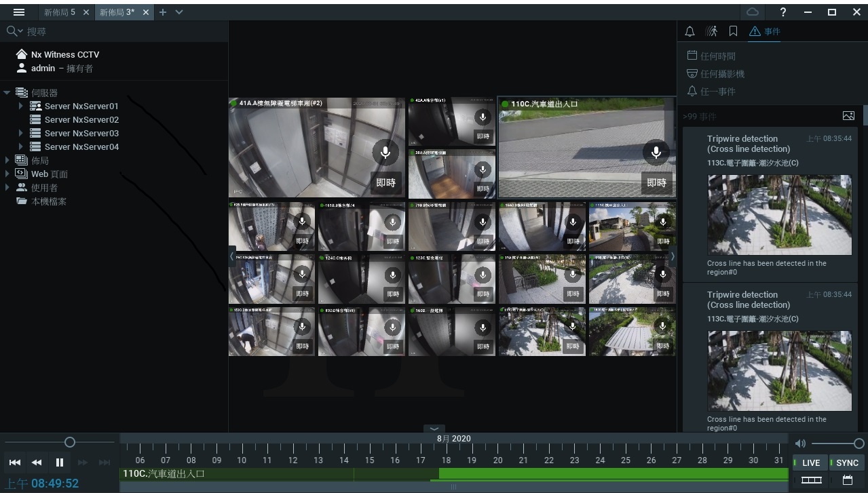Pause playback with the pause button

coord(60,462)
